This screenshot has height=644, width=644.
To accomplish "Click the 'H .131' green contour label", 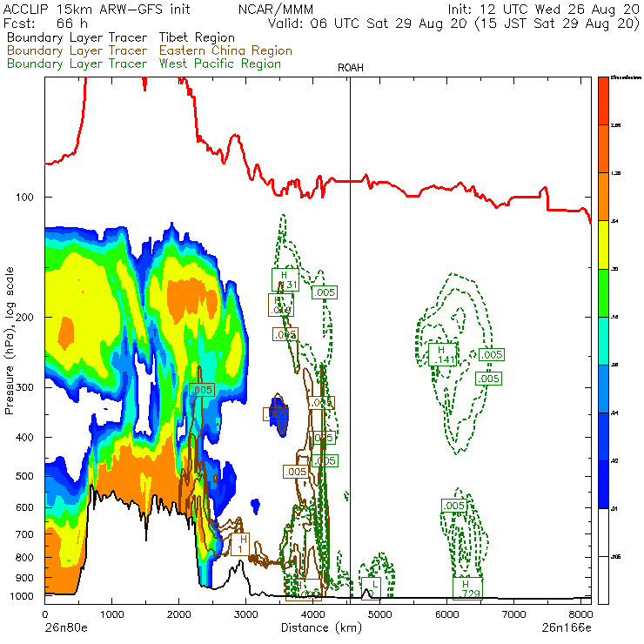I will point(285,279).
